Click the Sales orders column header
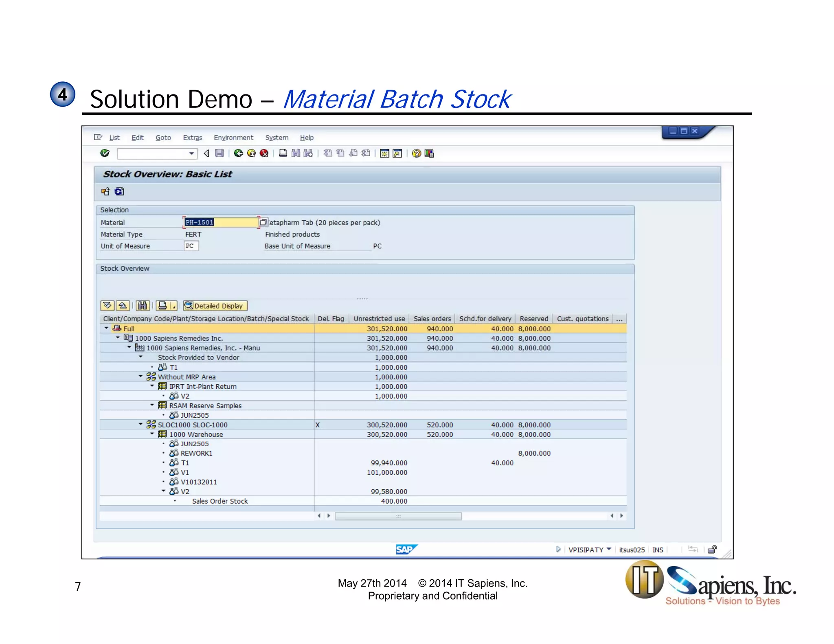Viewport: 834px width, 644px height. (432, 319)
